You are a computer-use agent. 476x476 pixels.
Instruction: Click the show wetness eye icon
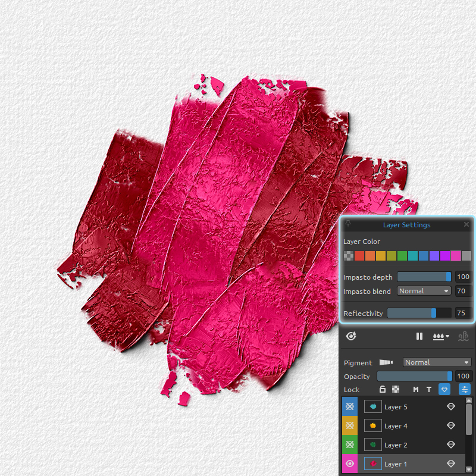pos(350,336)
